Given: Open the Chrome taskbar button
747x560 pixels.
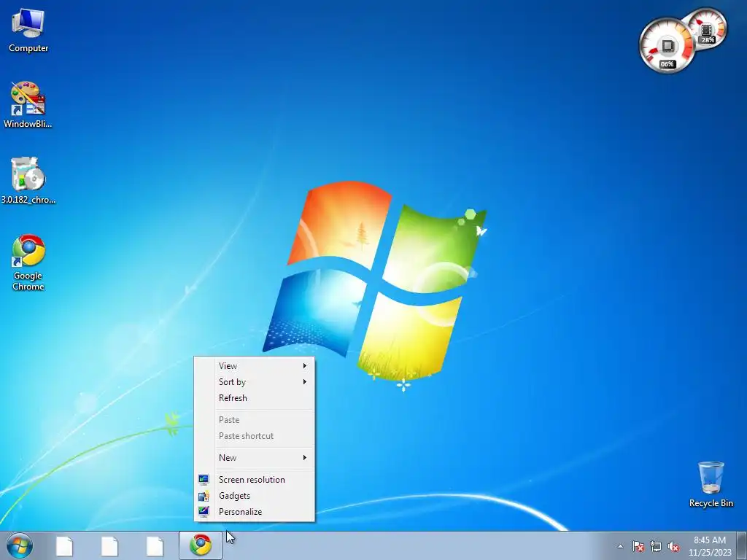Looking at the screenshot, I should point(201,545).
